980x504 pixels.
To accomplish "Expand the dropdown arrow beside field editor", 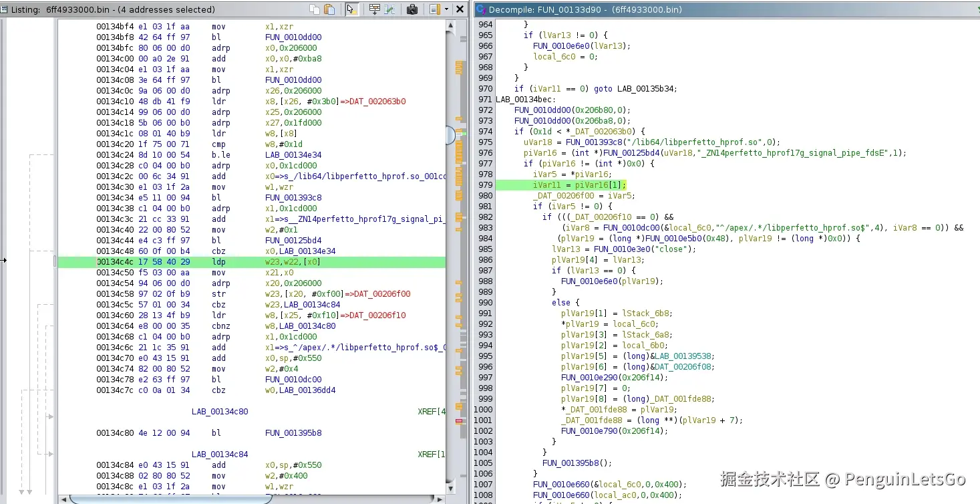I will point(446,9).
